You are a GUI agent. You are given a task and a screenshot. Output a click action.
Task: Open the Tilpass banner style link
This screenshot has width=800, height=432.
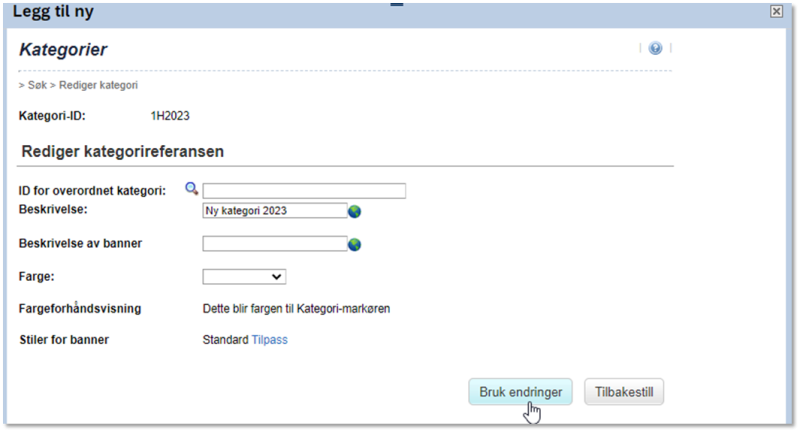pyautogui.click(x=269, y=340)
